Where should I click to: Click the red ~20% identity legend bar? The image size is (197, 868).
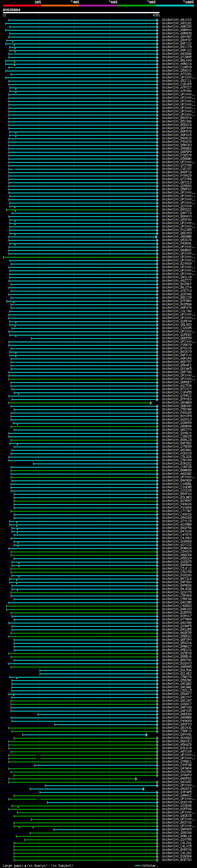click(x=22, y=6)
